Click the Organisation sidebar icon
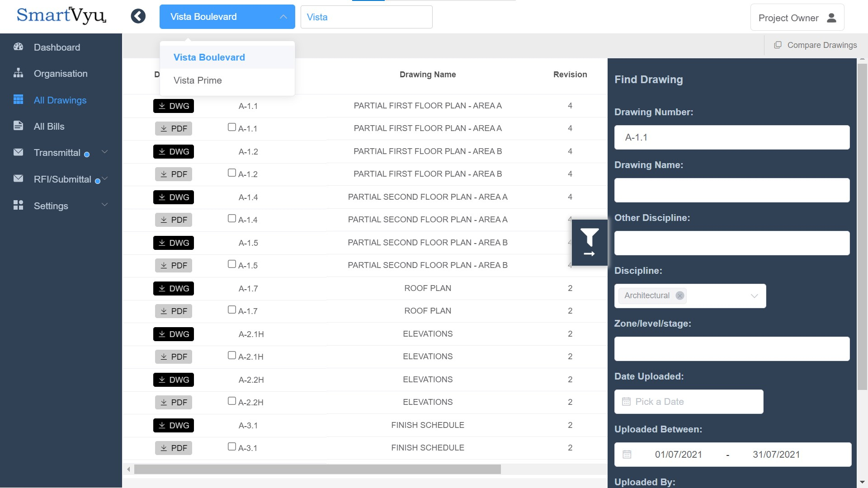The width and height of the screenshot is (868, 488). 18,73
